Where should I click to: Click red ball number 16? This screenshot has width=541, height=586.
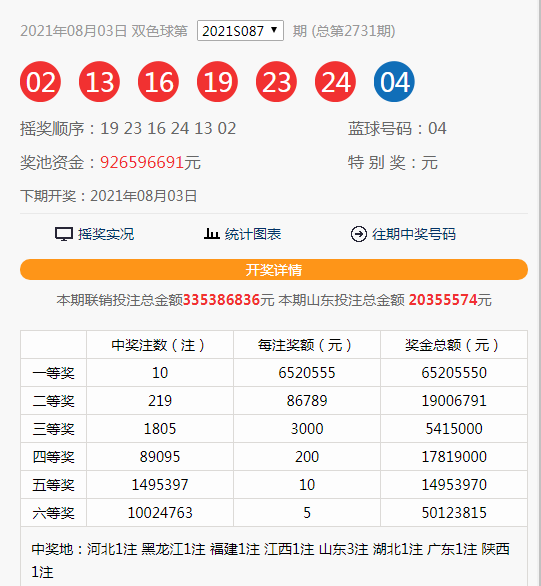[x=158, y=81]
